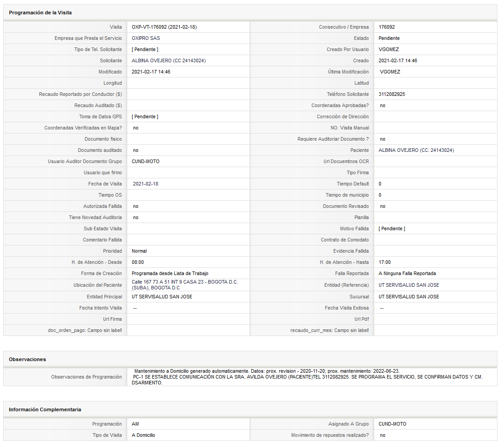Click the phone number 3112082925

pos(392,94)
